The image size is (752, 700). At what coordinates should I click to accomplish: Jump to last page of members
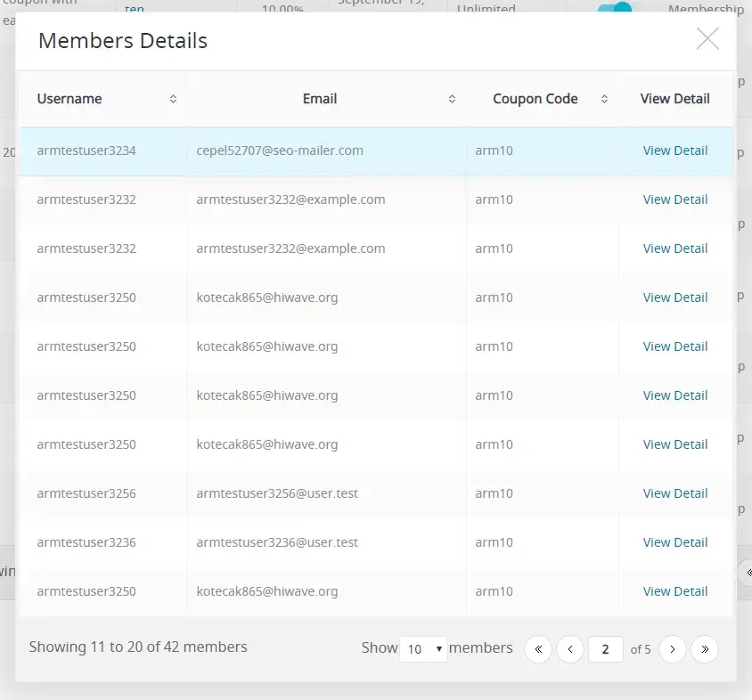[x=705, y=649]
